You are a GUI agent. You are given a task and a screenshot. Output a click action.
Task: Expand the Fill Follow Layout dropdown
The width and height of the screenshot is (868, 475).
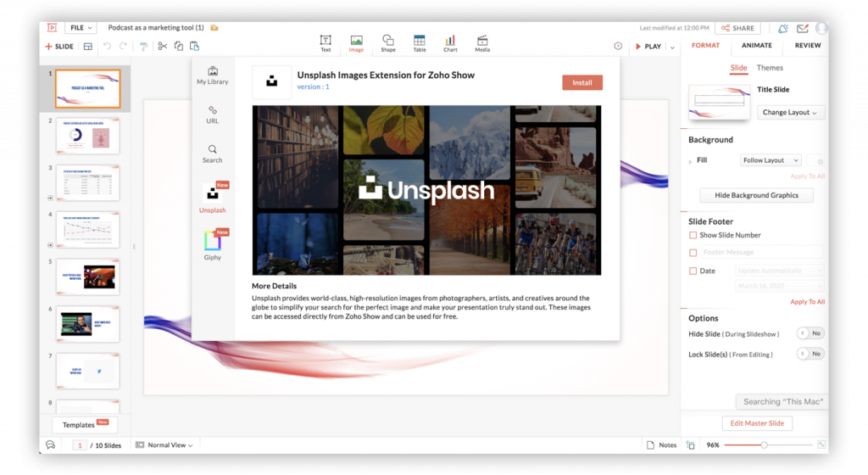771,160
